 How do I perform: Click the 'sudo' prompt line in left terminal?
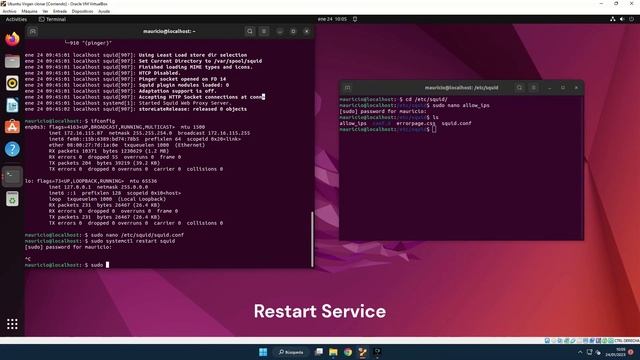pos(67,265)
